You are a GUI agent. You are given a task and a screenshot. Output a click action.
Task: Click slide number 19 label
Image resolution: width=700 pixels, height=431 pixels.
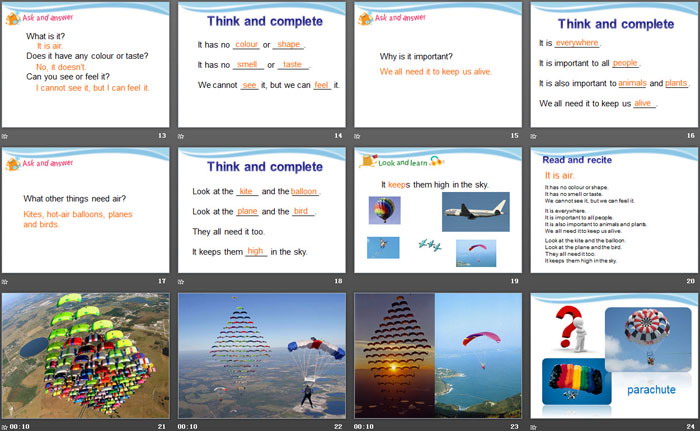pos(515,281)
